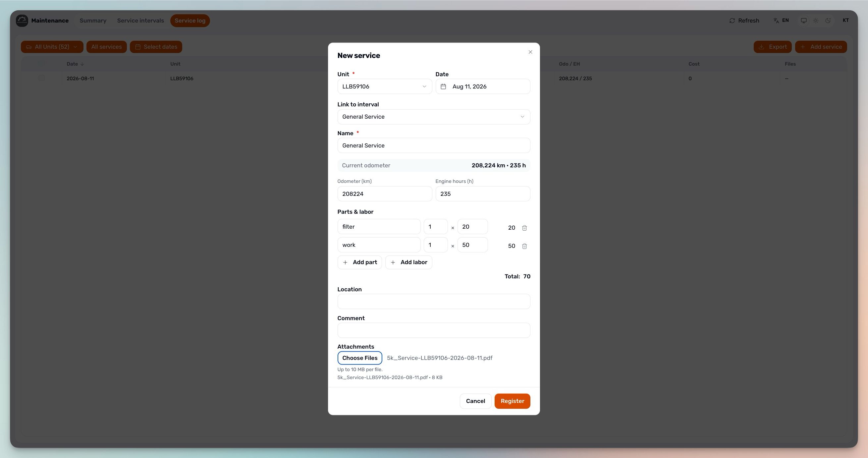
Task: Edit the filter price field showing 20
Action: [x=472, y=227]
